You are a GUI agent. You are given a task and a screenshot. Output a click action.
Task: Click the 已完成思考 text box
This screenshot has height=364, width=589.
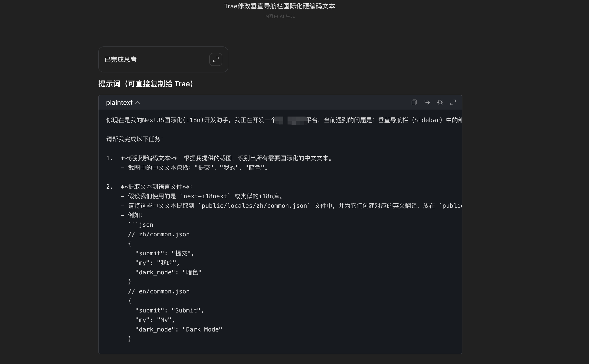(x=120, y=59)
